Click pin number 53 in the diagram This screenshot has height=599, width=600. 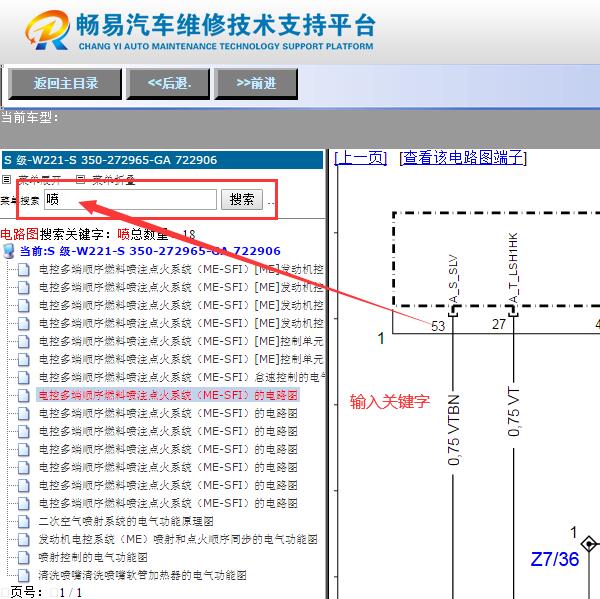[x=438, y=326]
